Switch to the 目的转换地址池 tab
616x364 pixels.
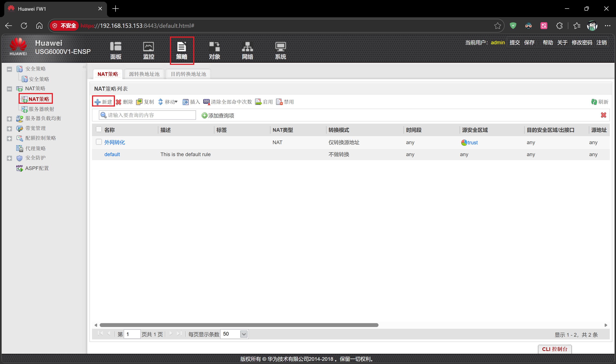[x=188, y=74]
